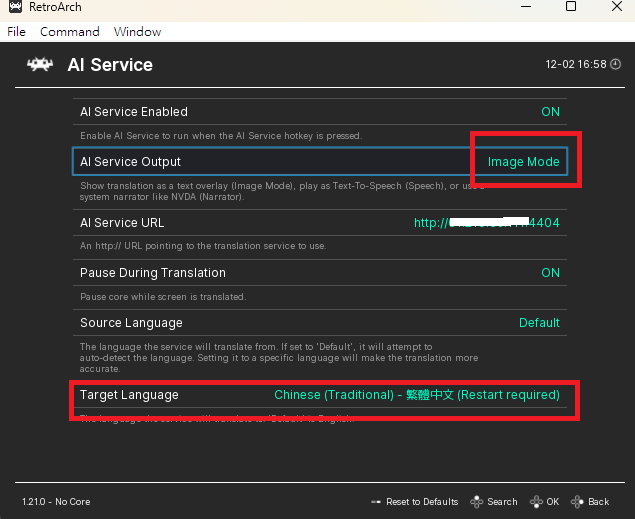Toggle AI Service Enabled ON value
635x519 pixels.
pos(550,112)
